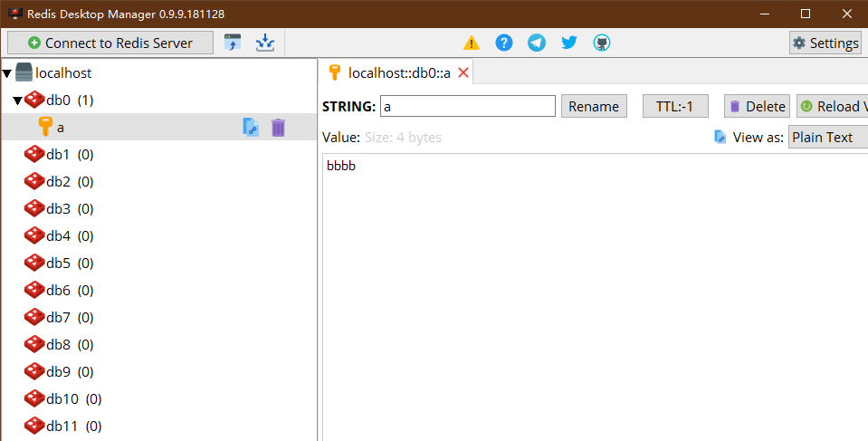Open the blue help question icon
The height and width of the screenshot is (441, 868).
point(504,43)
